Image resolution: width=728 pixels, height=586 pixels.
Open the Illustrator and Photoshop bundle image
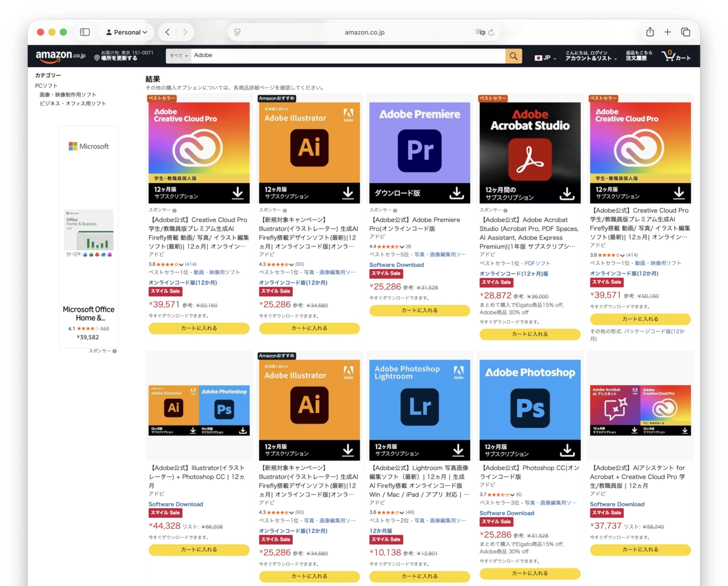click(199, 411)
